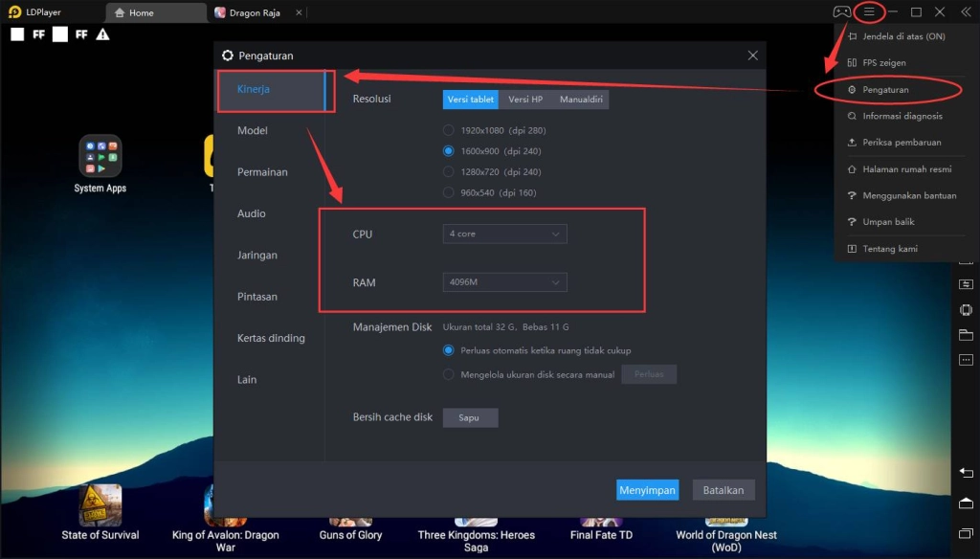Screen dimensions: 980x559
Task: Click the Android back arrow in sidebar
Action: (x=966, y=473)
